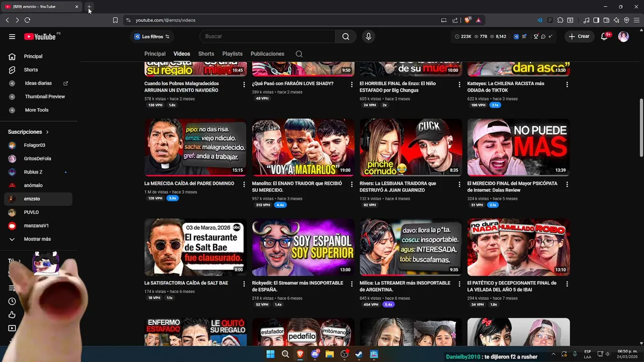Open the trophy icon in the stats bar

pyautogui.click(x=536, y=36)
